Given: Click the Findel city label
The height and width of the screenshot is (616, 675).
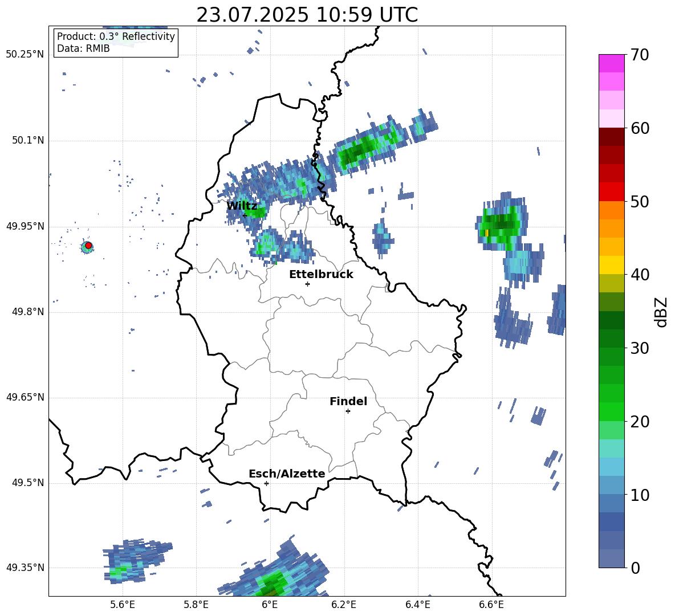Looking at the screenshot, I should tap(348, 401).
